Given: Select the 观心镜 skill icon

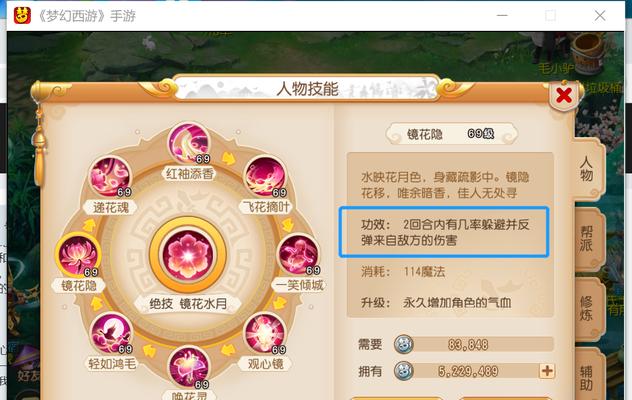Looking at the screenshot, I should coord(265,333).
